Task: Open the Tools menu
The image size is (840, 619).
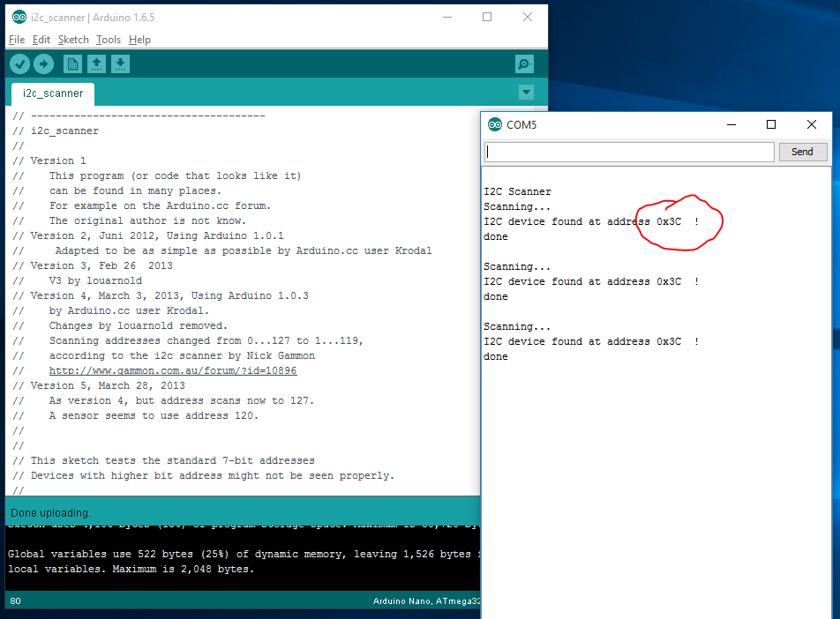Action: pos(109,40)
